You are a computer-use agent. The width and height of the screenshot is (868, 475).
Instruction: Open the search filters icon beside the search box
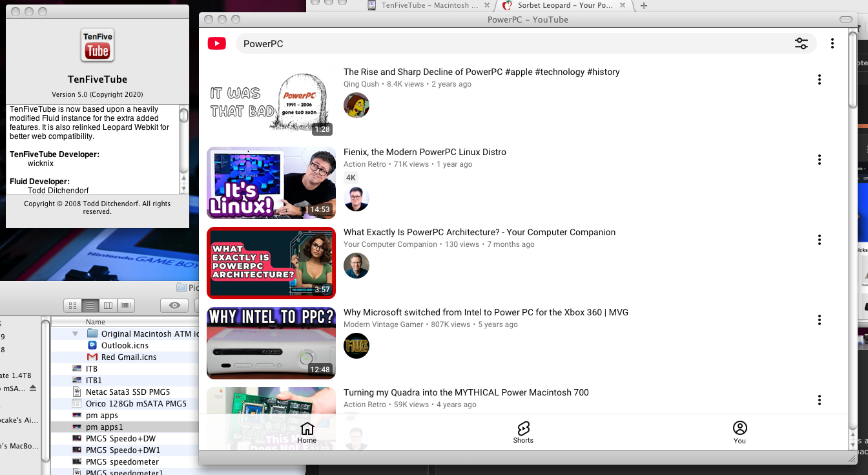click(x=801, y=43)
